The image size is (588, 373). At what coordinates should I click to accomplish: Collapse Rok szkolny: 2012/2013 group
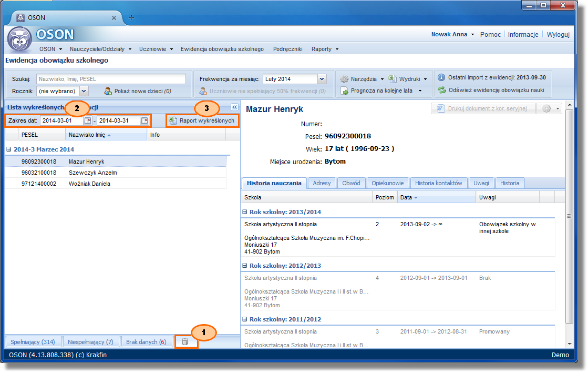point(244,266)
